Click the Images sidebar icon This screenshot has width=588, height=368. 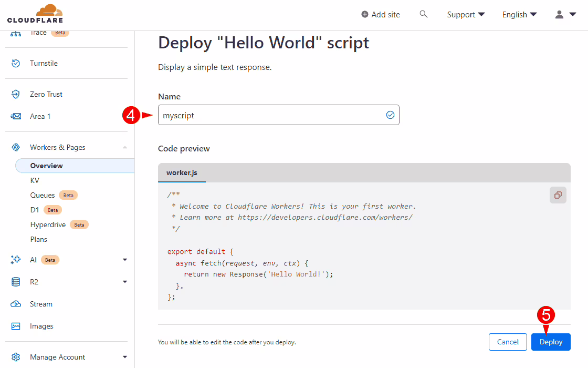(x=16, y=326)
